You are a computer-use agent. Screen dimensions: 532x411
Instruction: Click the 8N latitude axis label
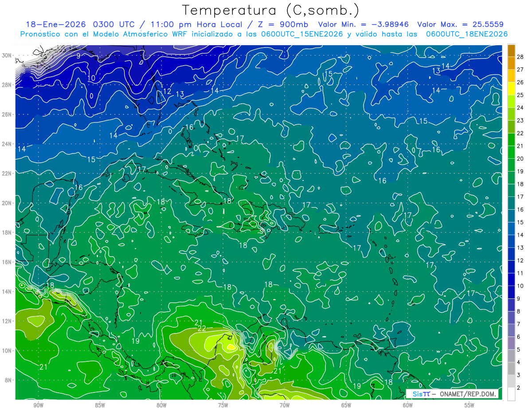[x=9, y=380]
